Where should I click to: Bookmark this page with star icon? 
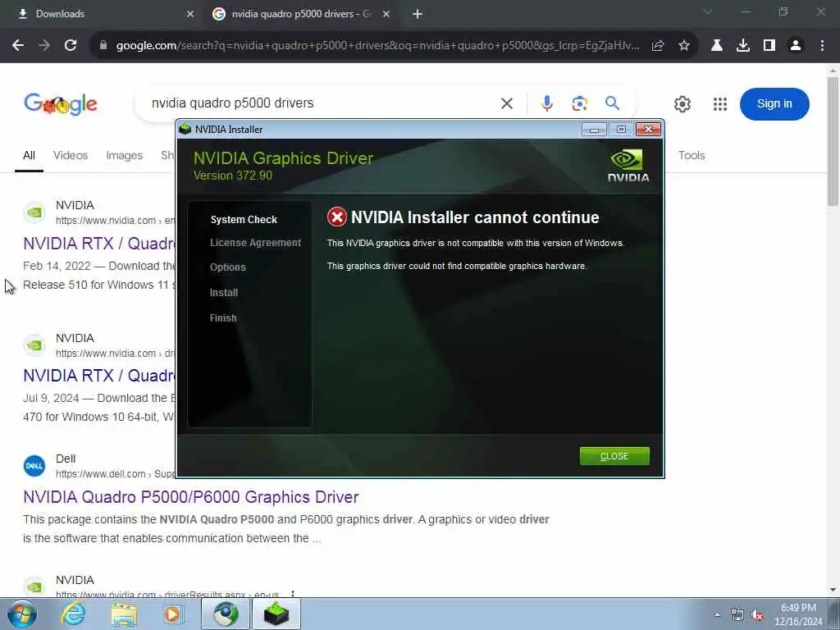[x=684, y=46]
